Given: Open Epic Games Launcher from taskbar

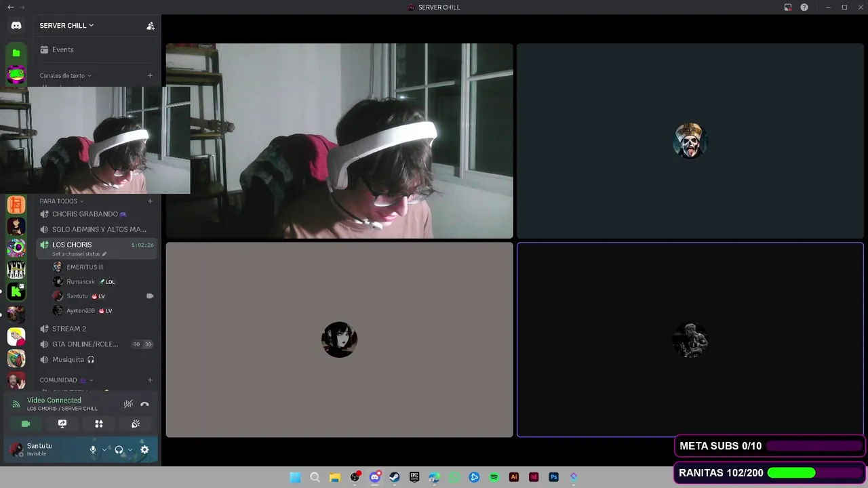Looking at the screenshot, I should [414, 477].
